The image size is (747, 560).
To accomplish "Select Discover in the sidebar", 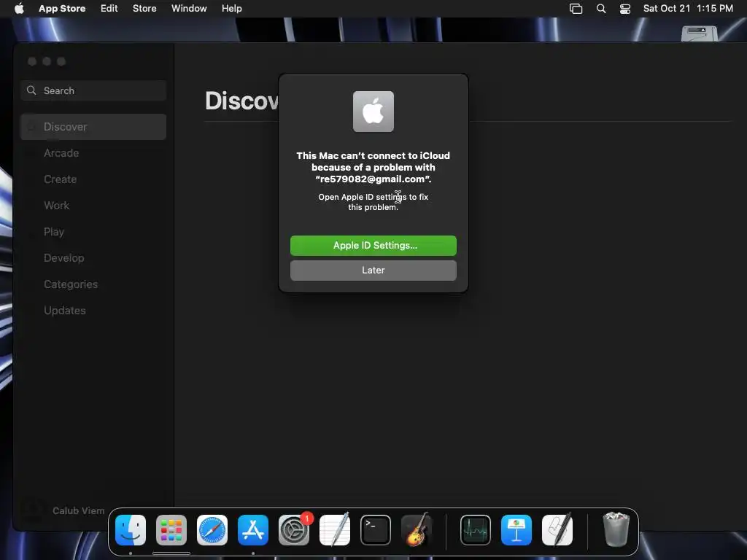I will click(93, 127).
